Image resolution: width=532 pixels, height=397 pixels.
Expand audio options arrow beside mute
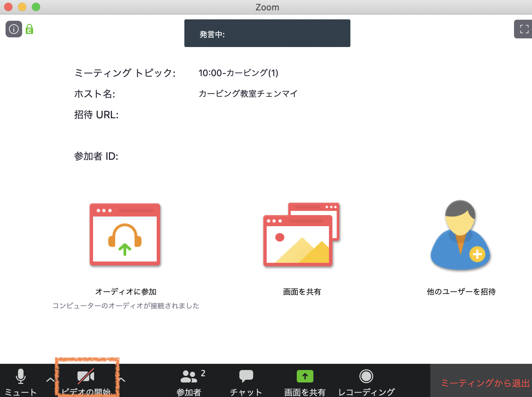coord(51,380)
